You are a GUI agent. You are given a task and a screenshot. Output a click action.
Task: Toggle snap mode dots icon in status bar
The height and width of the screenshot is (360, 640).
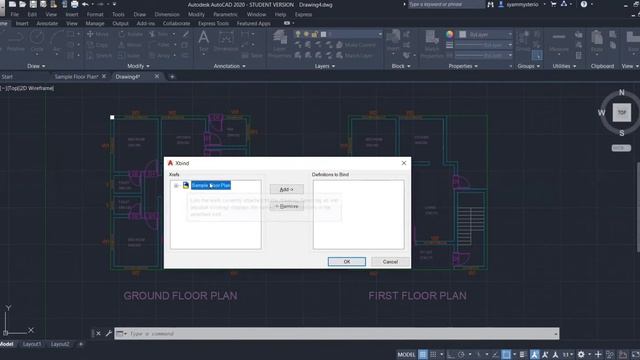coord(433,354)
